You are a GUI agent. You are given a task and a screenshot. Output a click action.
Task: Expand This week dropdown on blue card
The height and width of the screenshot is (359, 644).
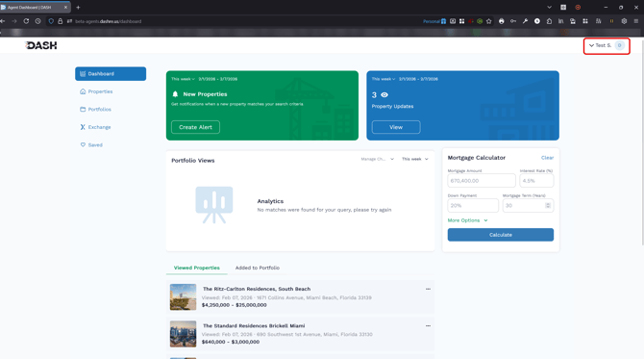coord(384,79)
